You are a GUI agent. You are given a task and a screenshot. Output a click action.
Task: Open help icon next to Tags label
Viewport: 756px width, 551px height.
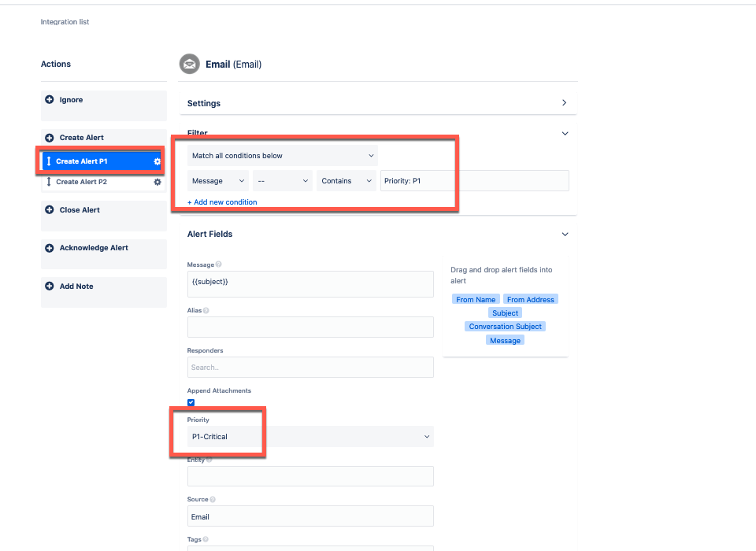pyautogui.click(x=206, y=539)
